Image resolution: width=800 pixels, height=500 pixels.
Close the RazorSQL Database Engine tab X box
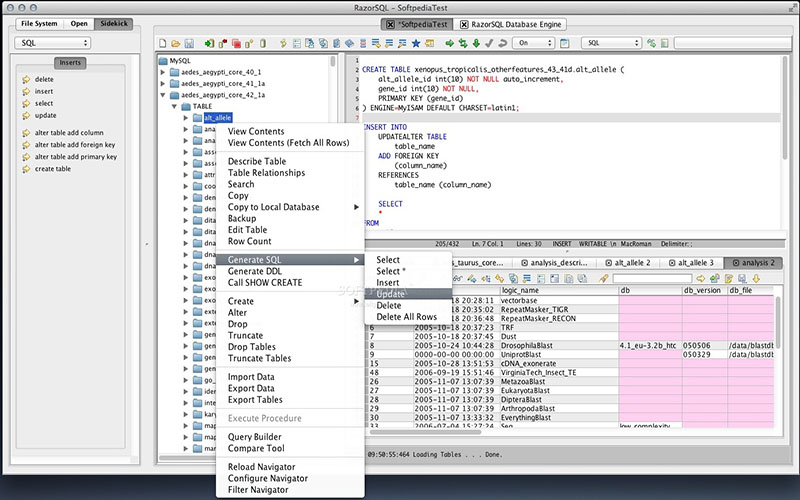coord(464,24)
